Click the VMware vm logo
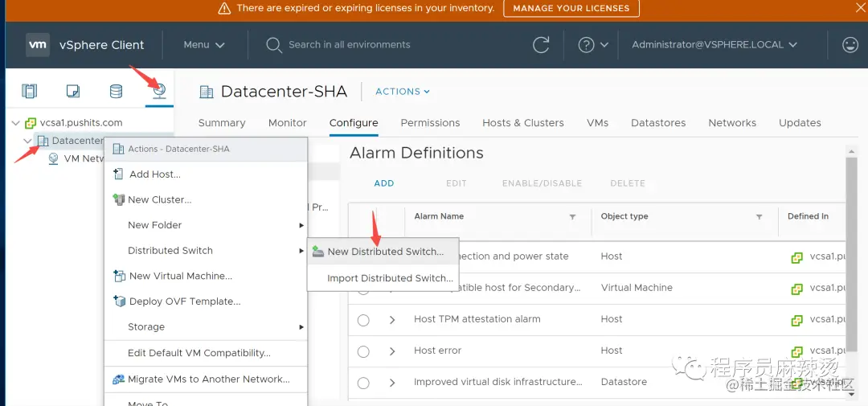Screen dimensions: 868x406 coord(38,45)
